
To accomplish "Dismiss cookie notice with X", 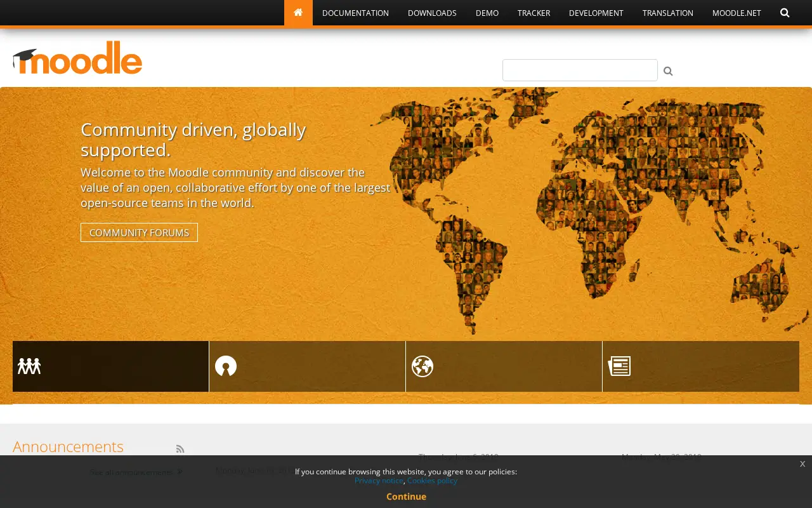I will pyautogui.click(x=802, y=464).
